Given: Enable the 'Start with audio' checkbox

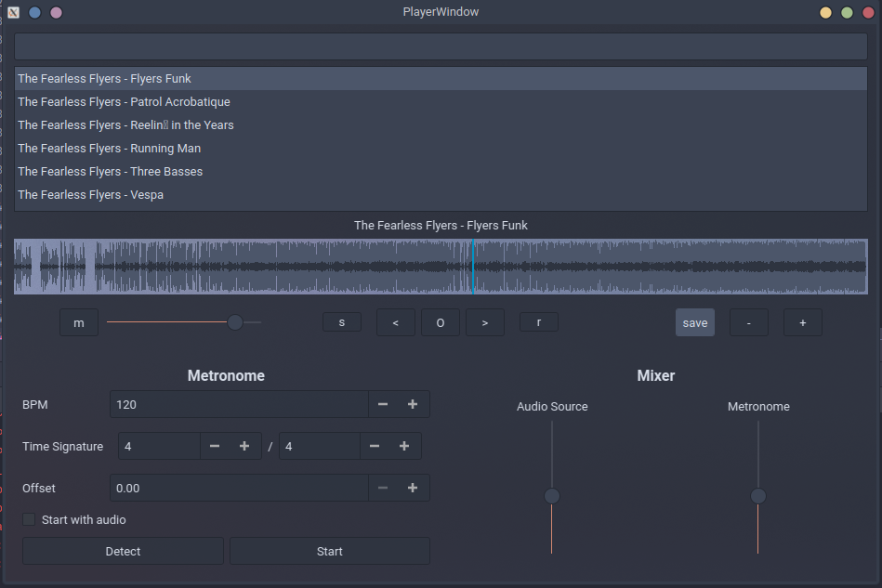Looking at the screenshot, I should [29, 519].
